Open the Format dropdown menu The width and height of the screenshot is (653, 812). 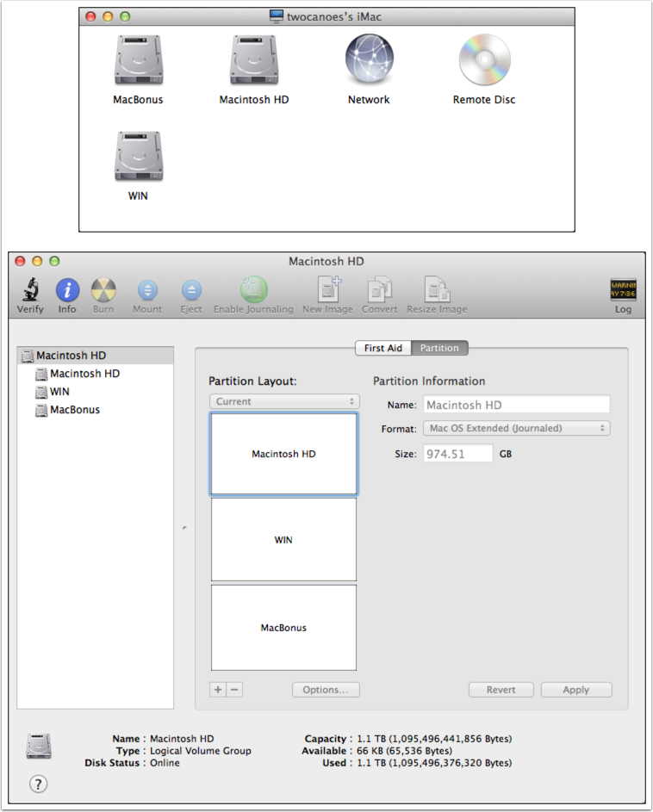(517, 428)
